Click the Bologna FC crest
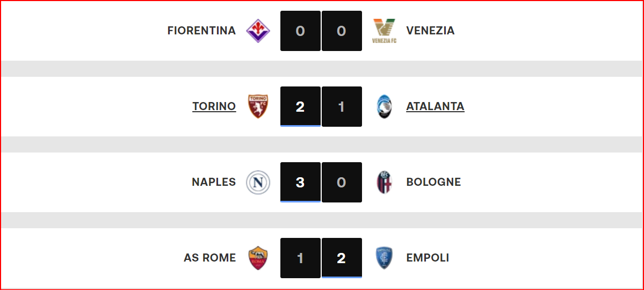The image size is (644, 290). tap(384, 183)
